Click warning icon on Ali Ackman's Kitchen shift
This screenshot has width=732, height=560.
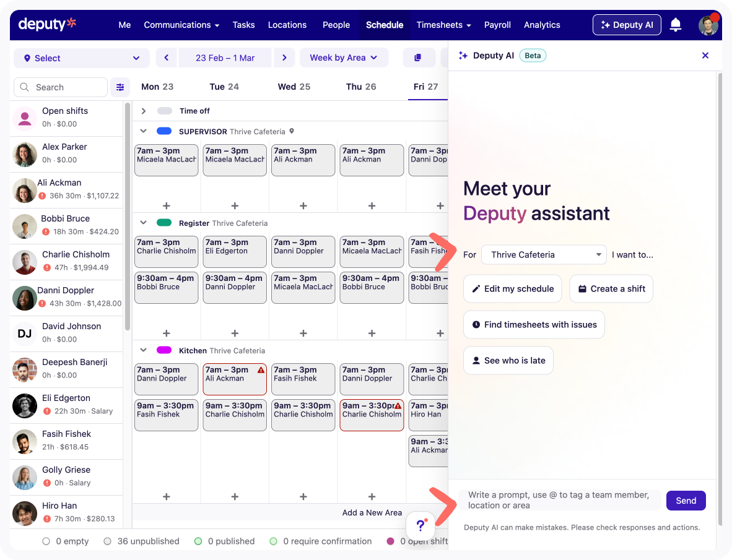(x=261, y=370)
